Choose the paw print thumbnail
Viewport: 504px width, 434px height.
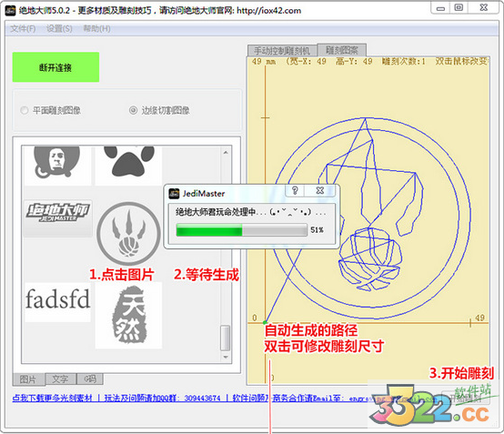pyautogui.click(x=128, y=166)
